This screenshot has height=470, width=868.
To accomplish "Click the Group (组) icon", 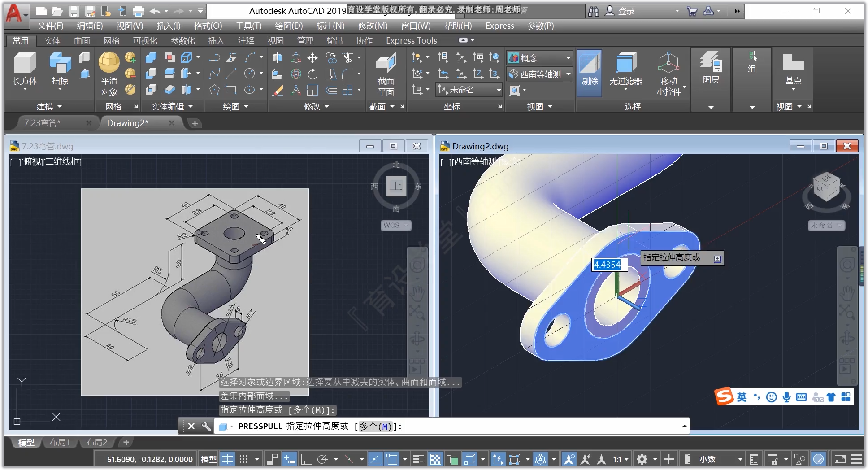I will 752,57.
